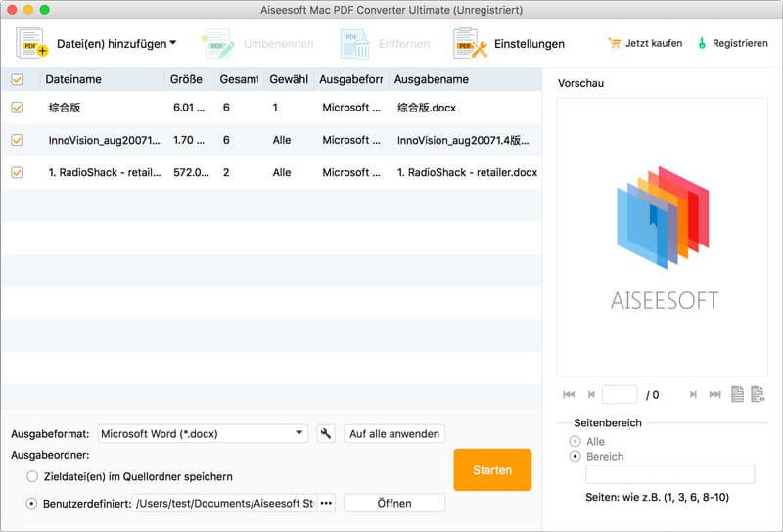
Task: Click Einstellungen label in toolbar
Action: tap(530, 44)
